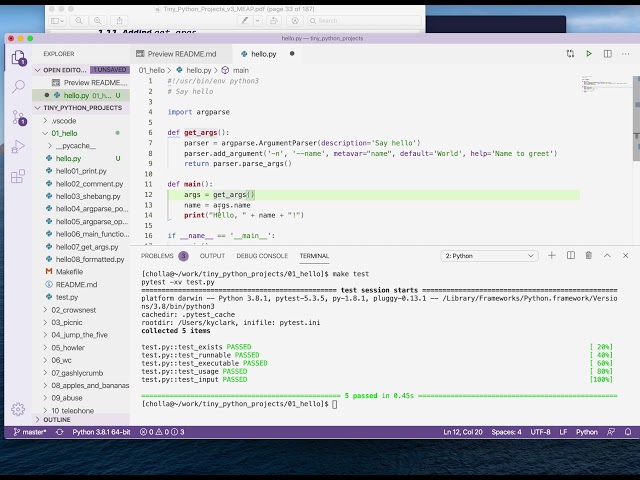This screenshot has width=640, height=480.
Task: Click the share icon in PDF viewer
Action: pyautogui.click(x=119, y=20)
